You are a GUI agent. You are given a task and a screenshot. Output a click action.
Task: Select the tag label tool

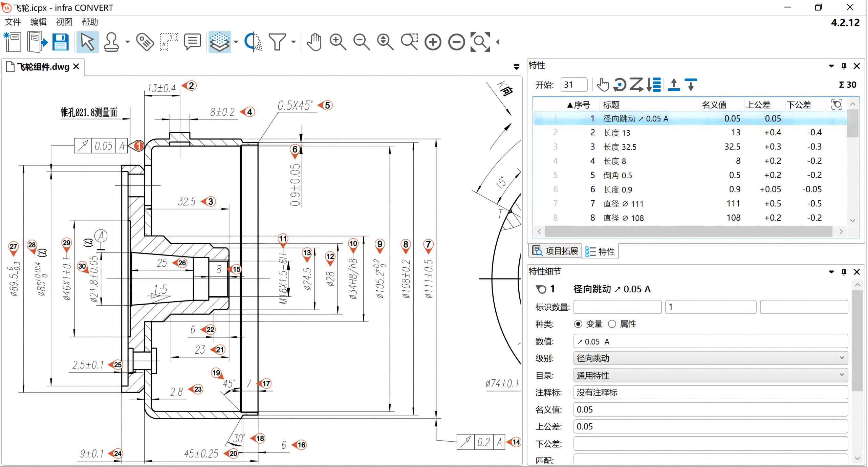pos(145,42)
